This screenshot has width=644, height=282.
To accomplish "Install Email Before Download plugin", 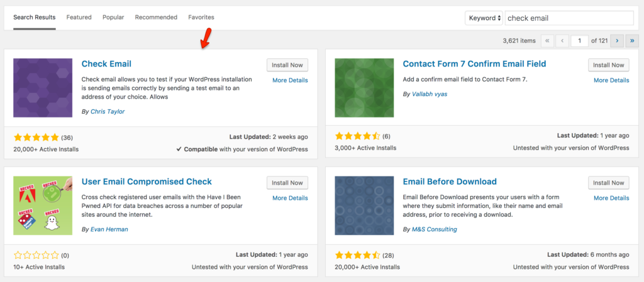I will [x=609, y=183].
